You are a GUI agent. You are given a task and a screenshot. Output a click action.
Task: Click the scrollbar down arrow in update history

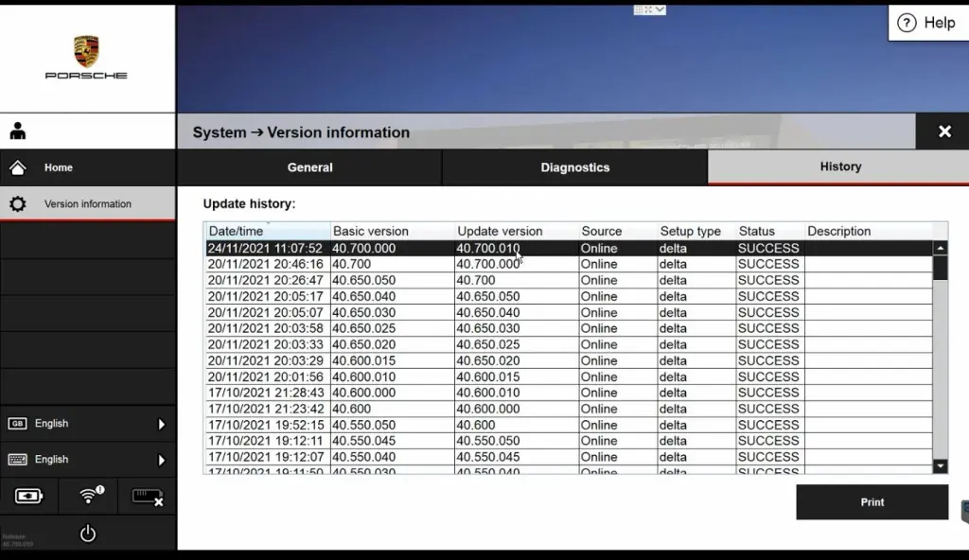pos(940,465)
